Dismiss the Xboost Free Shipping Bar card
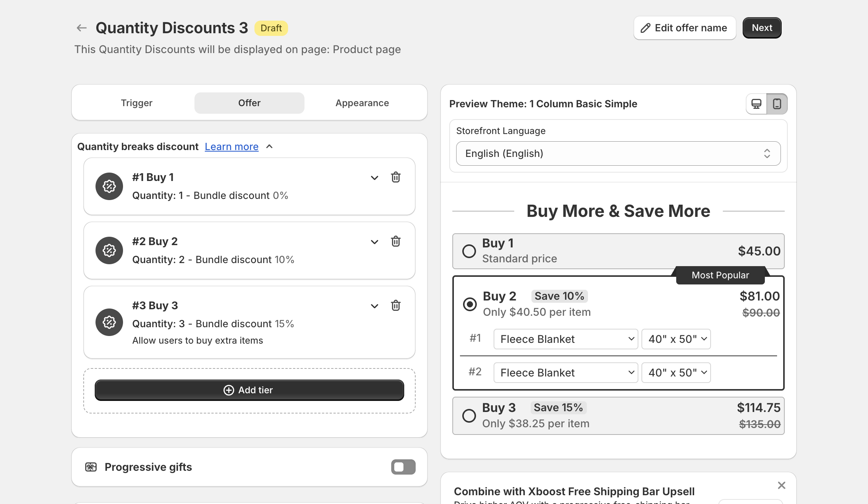Screen dimensions: 868x504 coord(781,485)
